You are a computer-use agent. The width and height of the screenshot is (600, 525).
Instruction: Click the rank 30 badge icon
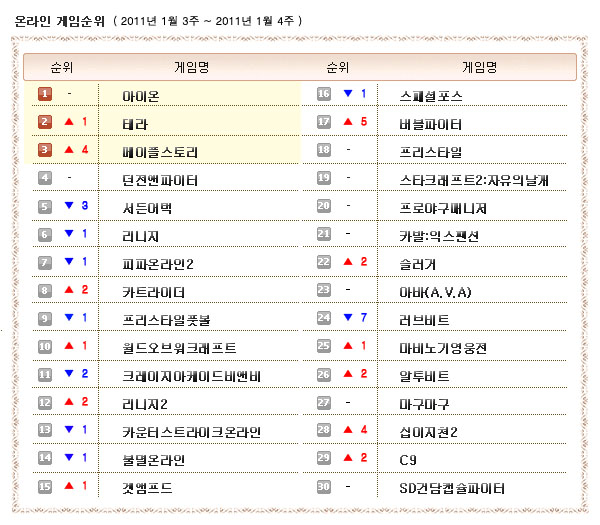pyautogui.click(x=324, y=487)
